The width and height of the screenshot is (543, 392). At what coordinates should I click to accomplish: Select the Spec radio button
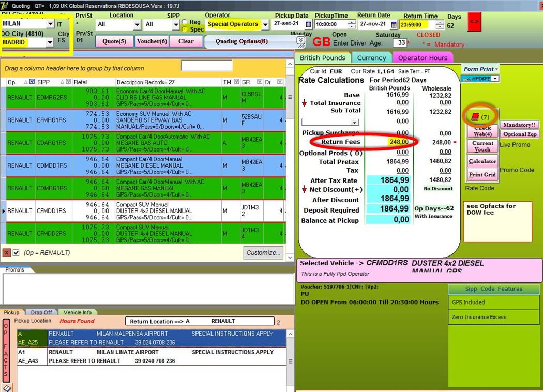coord(186,29)
